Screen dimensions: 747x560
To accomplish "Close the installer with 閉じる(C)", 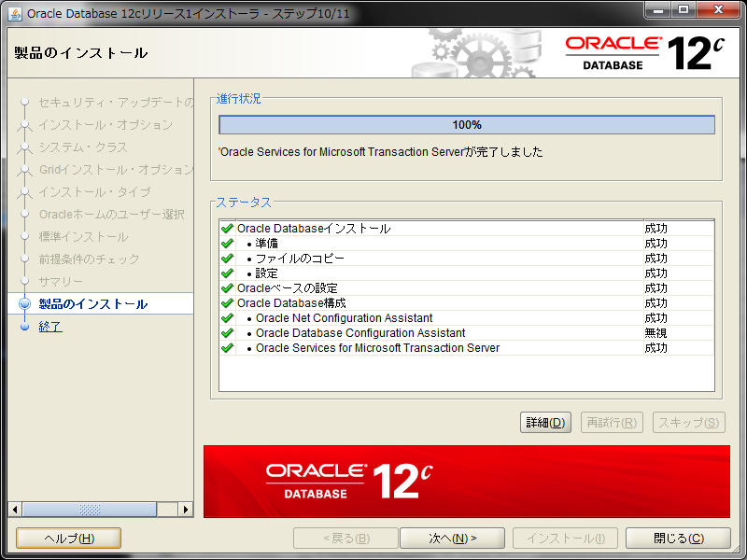I will [x=678, y=539].
